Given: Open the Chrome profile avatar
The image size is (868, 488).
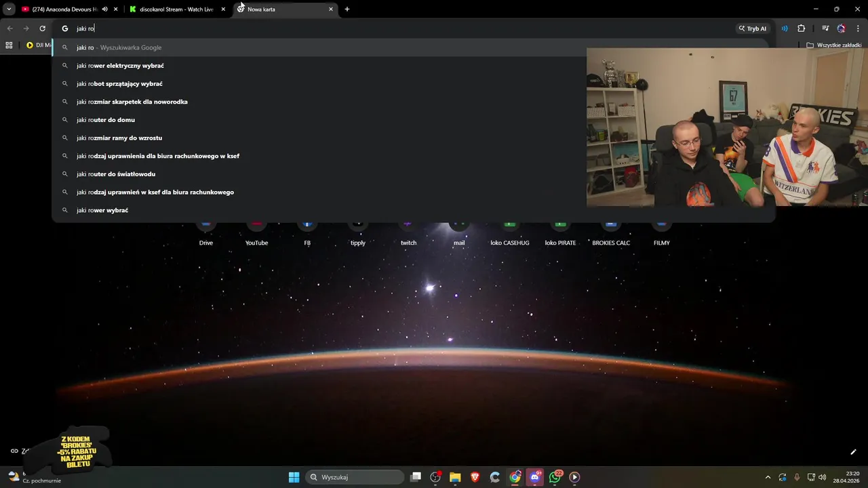Looking at the screenshot, I should point(841,28).
